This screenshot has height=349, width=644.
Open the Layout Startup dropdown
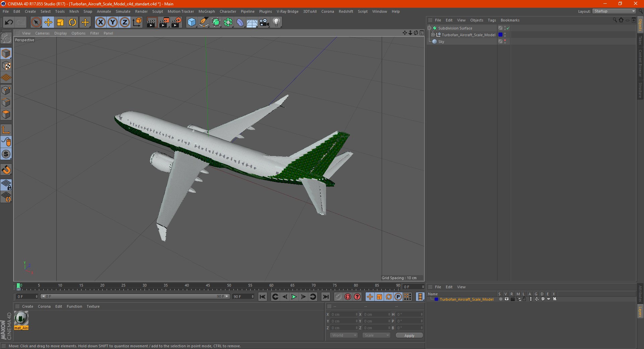(614, 11)
